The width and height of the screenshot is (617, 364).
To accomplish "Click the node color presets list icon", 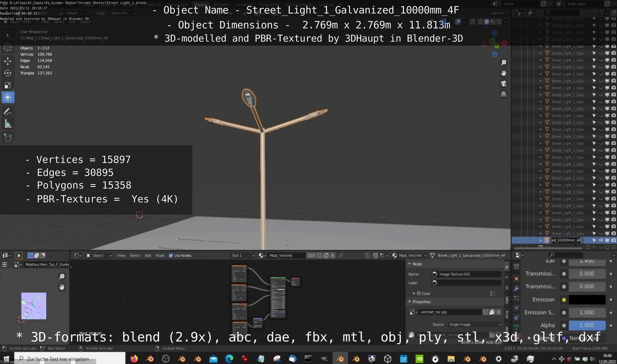I will (x=492, y=293).
